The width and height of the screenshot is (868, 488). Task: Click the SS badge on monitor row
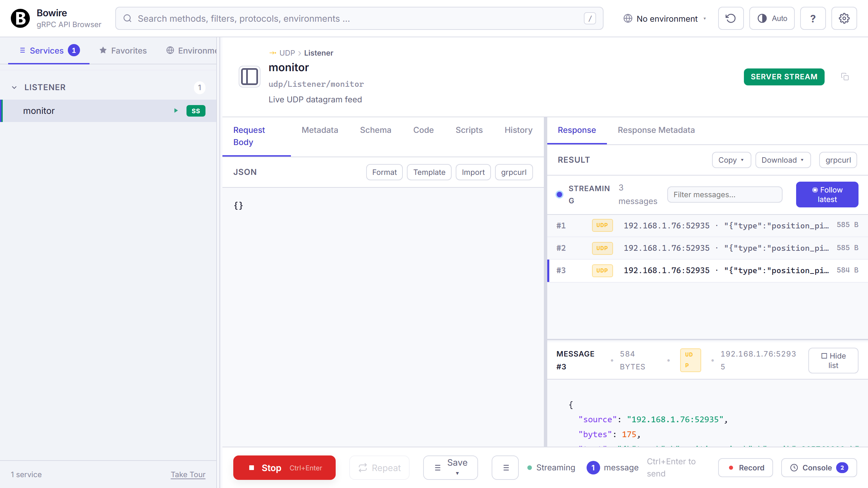coord(196,111)
